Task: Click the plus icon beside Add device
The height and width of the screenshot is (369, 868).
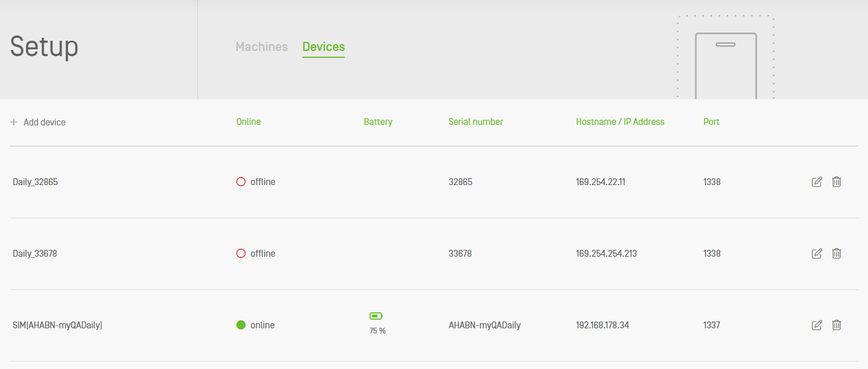Action: tap(14, 122)
